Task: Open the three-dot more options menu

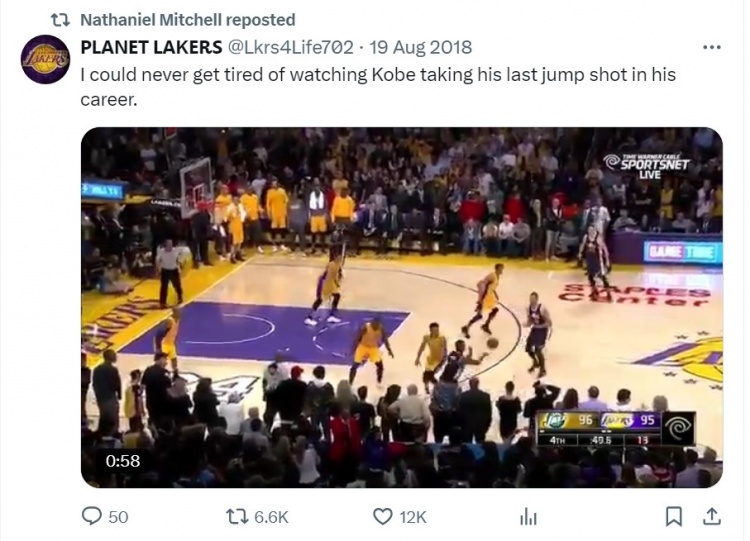Action: click(x=711, y=47)
